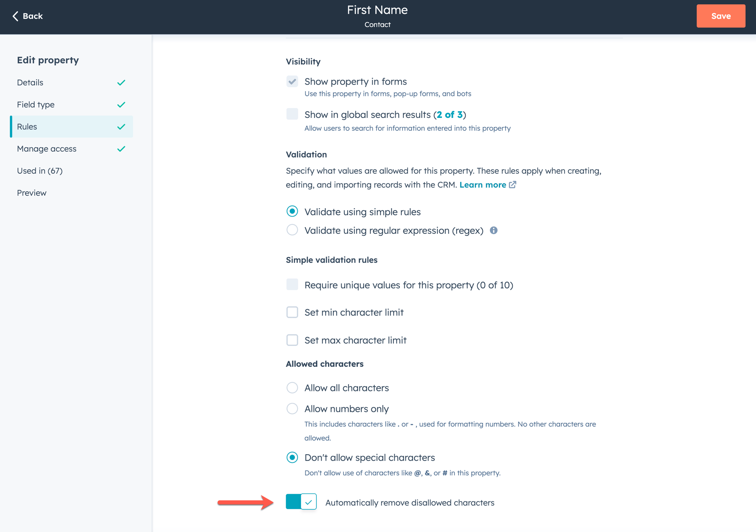The height and width of the screenshot is (532, 756).
Task: Save the First Name property changes
Action: point(720,16)
